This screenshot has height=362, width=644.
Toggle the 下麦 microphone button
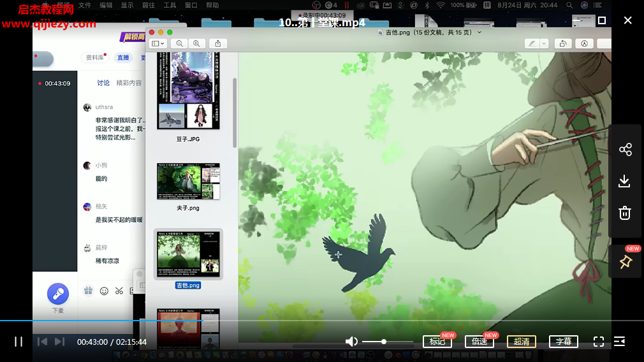point(58,294)
